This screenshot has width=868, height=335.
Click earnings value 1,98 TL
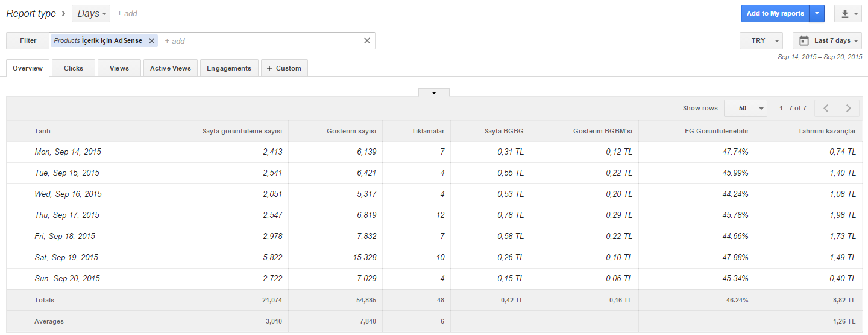[843, 215]
